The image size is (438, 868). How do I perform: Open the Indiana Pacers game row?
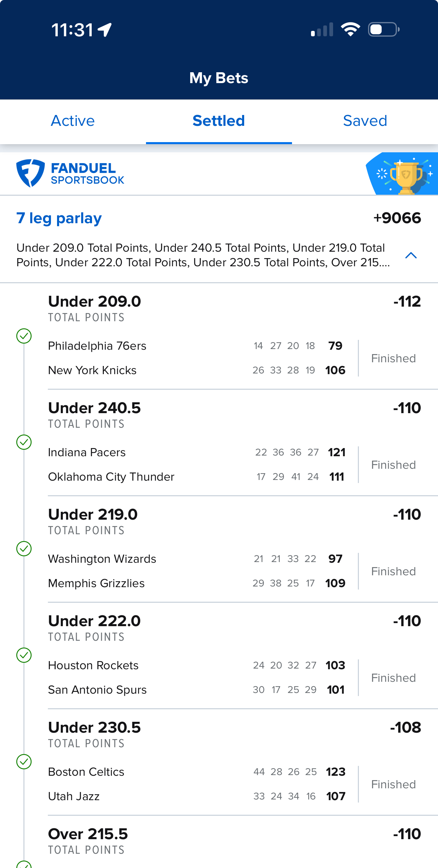(197, 452)
